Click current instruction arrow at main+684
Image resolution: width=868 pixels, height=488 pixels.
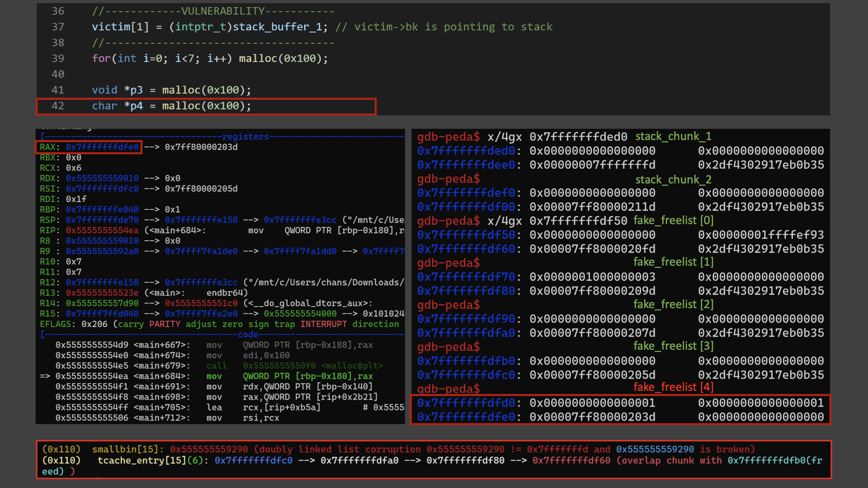pos(45,376)
